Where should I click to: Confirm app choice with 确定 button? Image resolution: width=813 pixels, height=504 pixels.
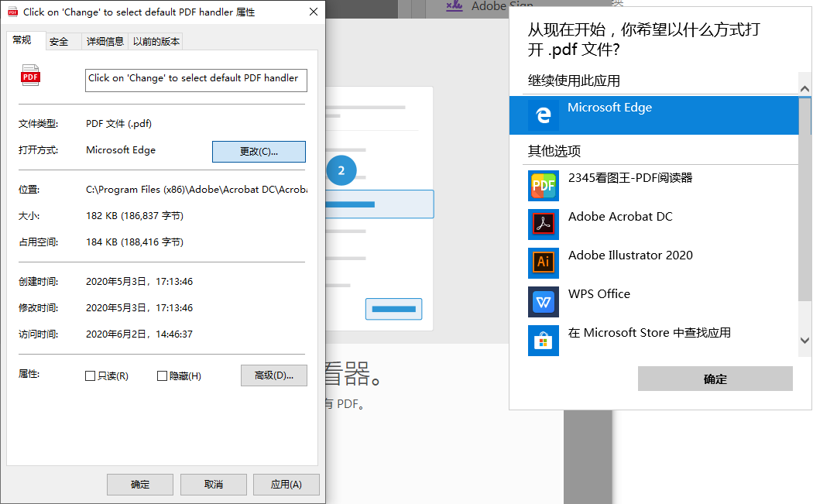tap(715, 379)
